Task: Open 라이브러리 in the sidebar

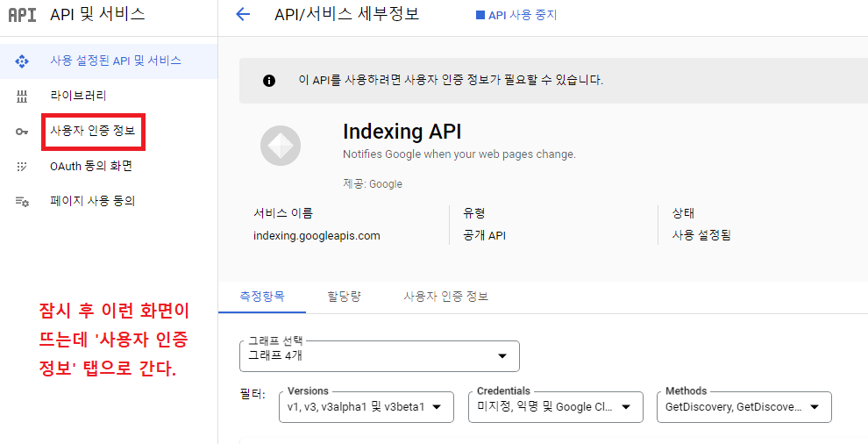Action: coord(109,96)
